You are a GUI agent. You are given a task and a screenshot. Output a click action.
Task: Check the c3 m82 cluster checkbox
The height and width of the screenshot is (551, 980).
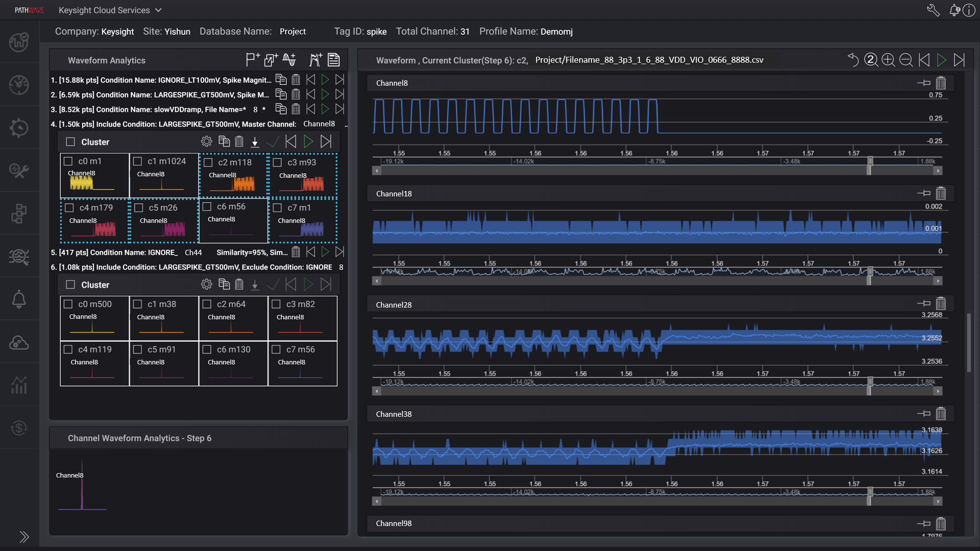(x=276, y=303)
